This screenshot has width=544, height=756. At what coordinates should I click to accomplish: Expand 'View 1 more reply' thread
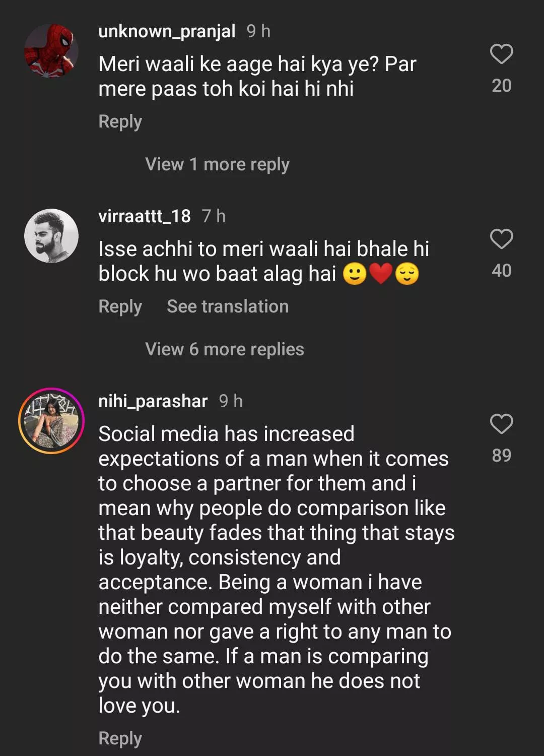coord(217,164)
